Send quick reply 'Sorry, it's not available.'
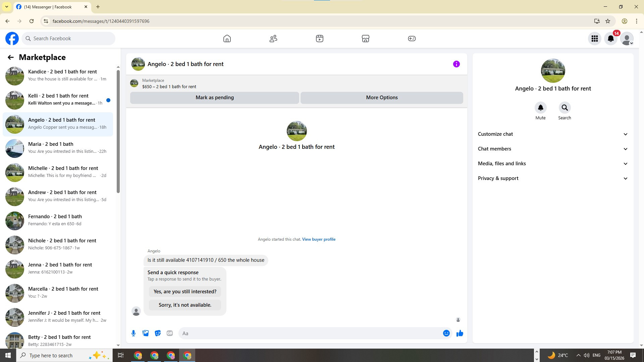 click(x=185, y=305)
